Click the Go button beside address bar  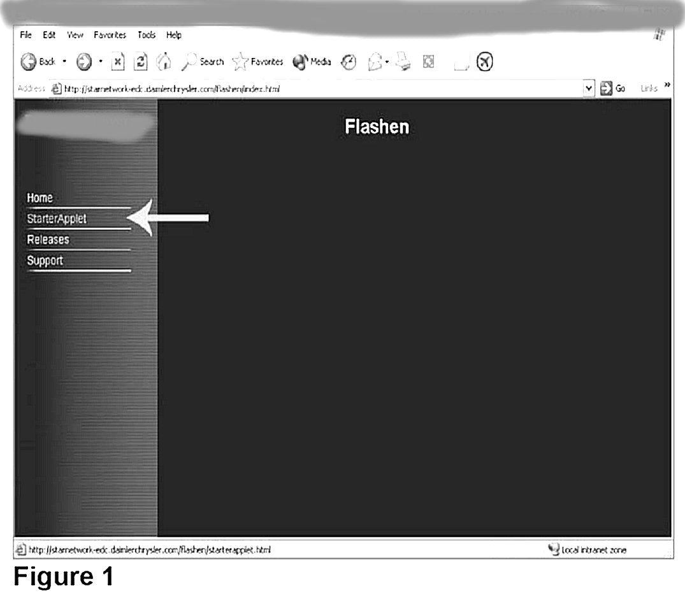pyautogui.click(x=613, y=89)
